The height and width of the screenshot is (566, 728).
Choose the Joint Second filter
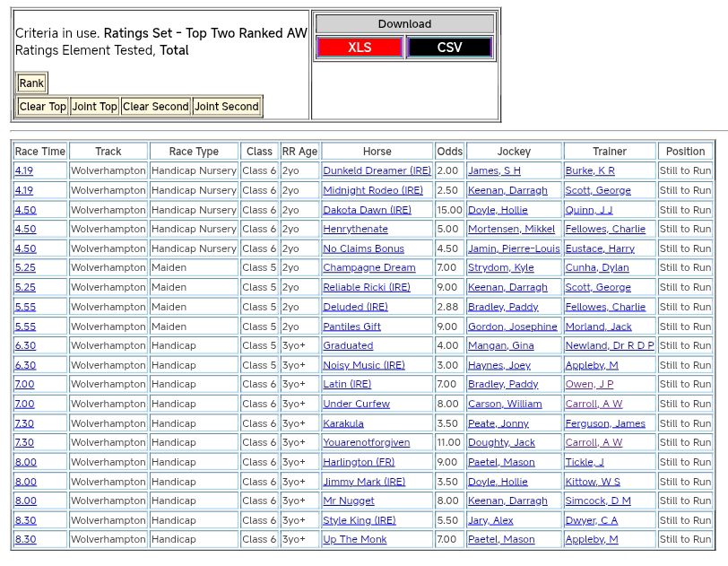(227, 107)
